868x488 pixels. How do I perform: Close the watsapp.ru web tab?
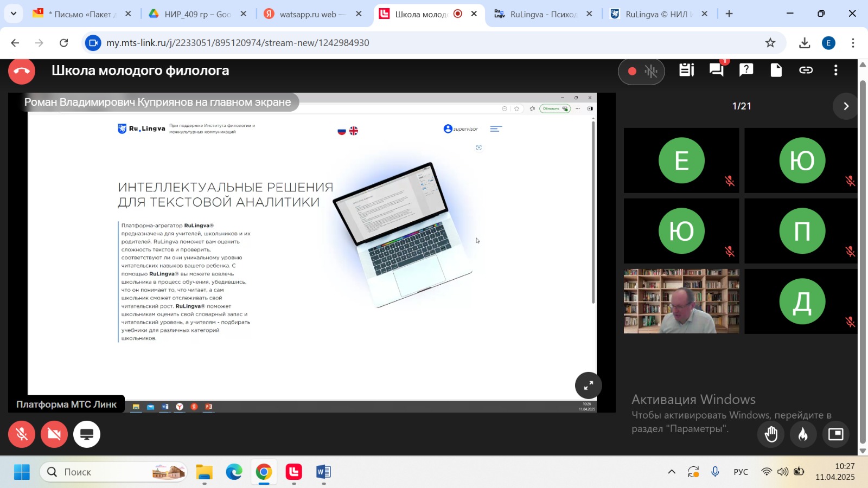pyautogui.click(x=359, y=14)
